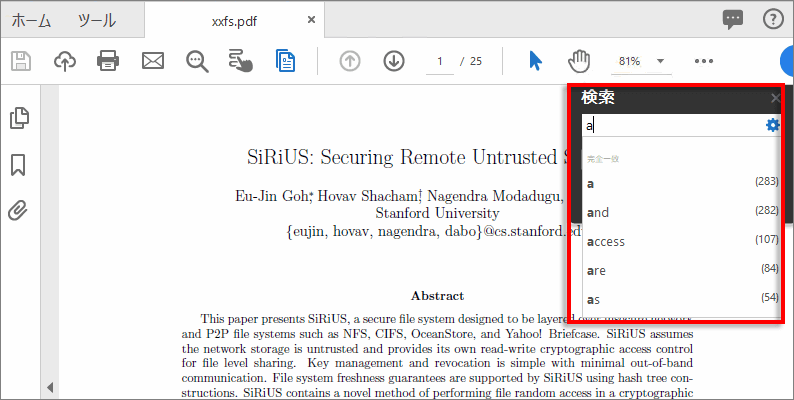Open the comment speech bubble icon
794x400 pixels.
[x=733, y=19]
